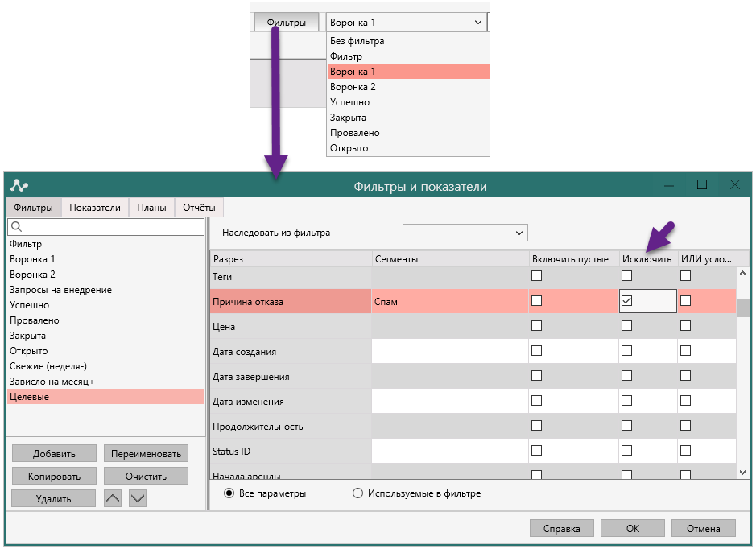The width and height of the screenshot is (756, 549).
Task: Move filter up with the up arrow button
Action: (x=113, y=498)
